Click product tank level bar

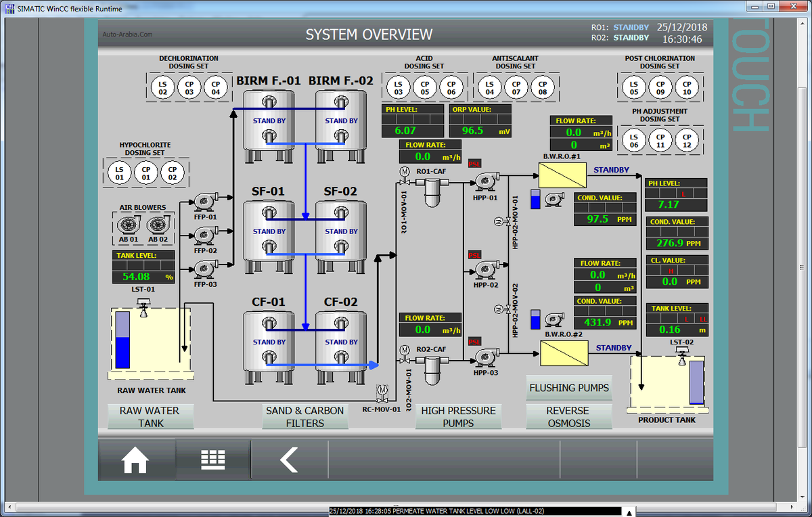[x=696, y=384]
